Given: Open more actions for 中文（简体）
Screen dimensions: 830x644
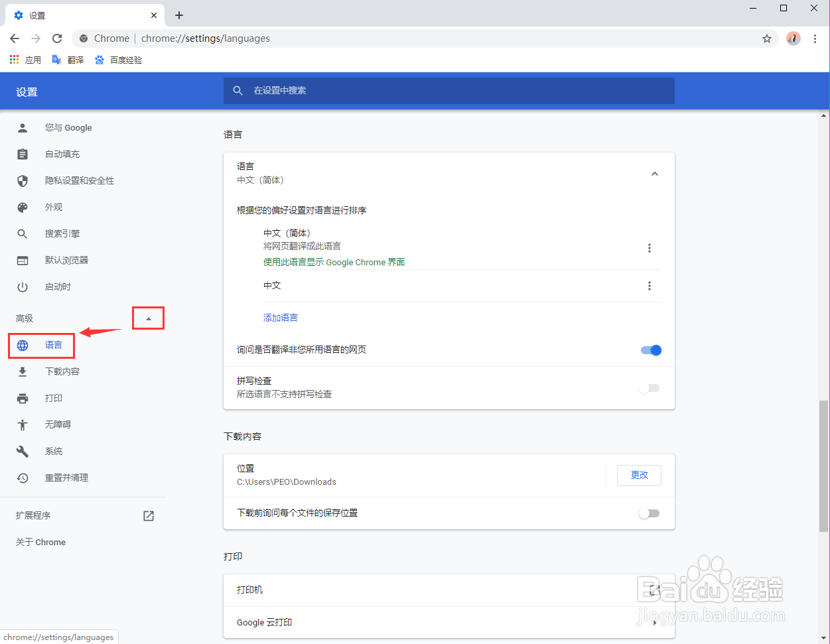Looking at the screenshot, I should [x=650, y=248].
